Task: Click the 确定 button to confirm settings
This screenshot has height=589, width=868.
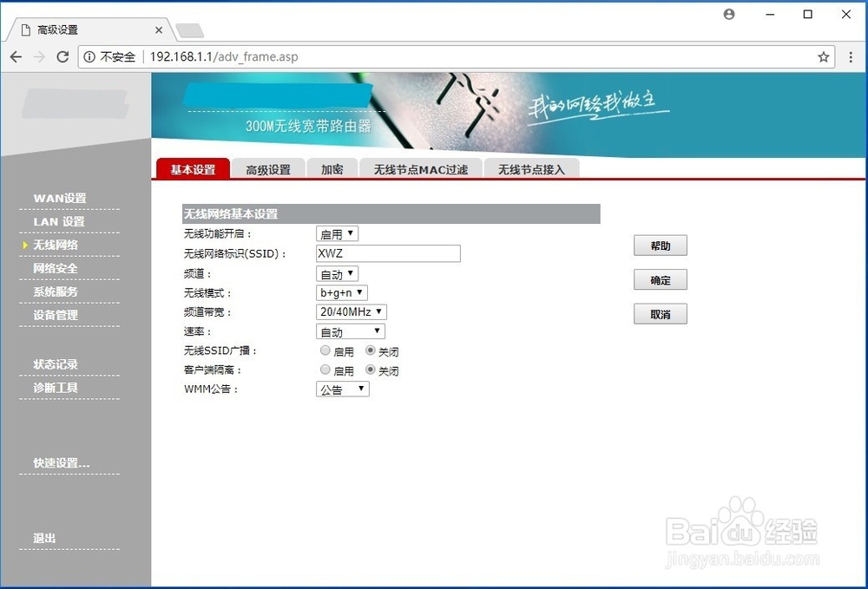Action: pos(660,279)
